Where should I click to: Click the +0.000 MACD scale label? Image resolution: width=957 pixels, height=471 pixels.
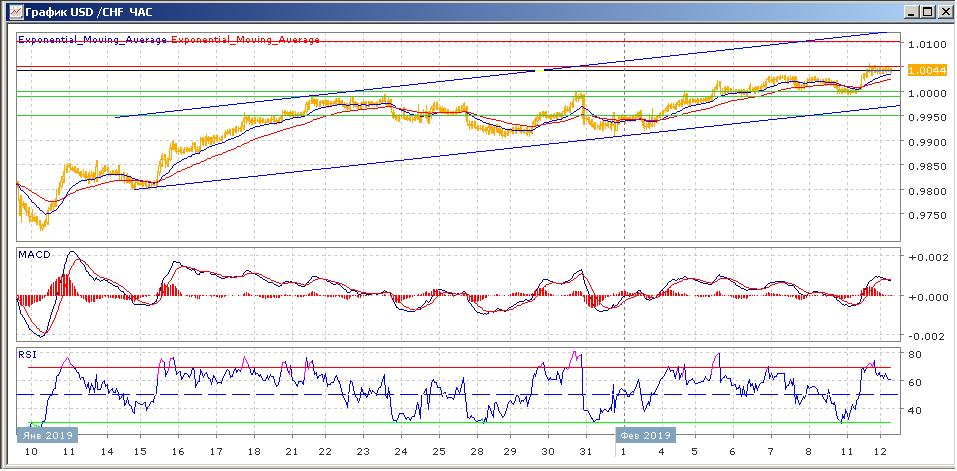click(927, 297)
